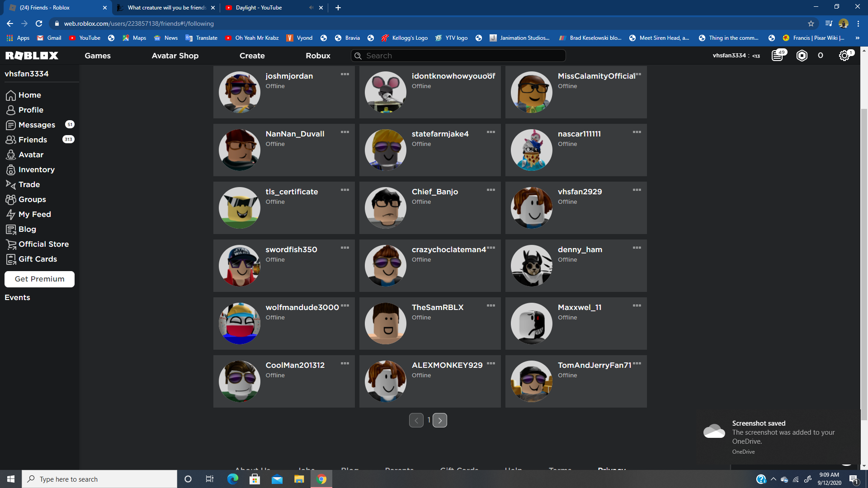
Task: Click next page arrow button
Action: tap(440, 419)
